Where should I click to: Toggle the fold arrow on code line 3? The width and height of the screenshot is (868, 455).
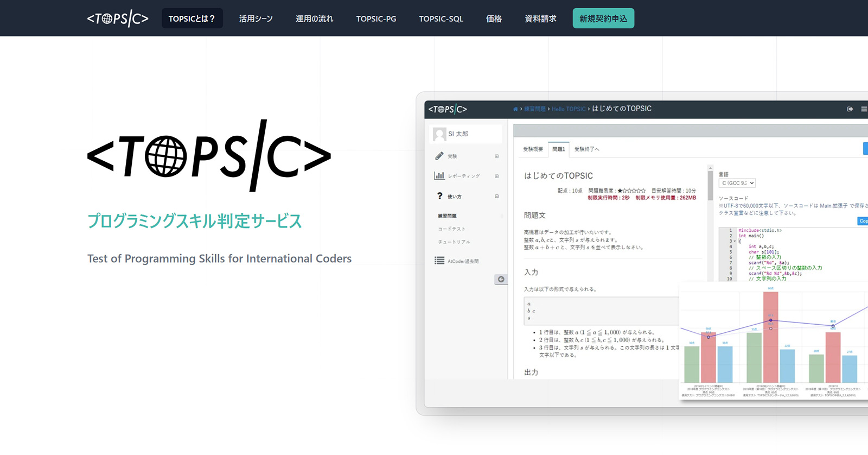click(735, 241)
